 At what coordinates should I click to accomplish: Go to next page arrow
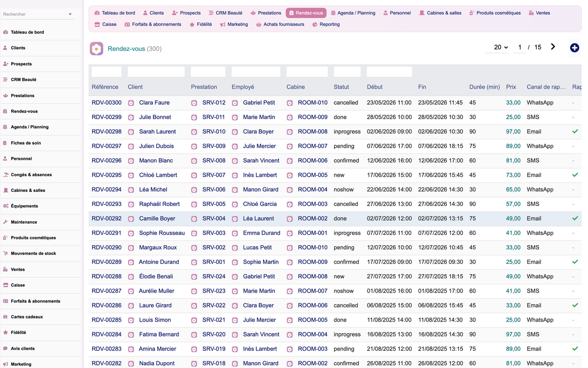553,47
